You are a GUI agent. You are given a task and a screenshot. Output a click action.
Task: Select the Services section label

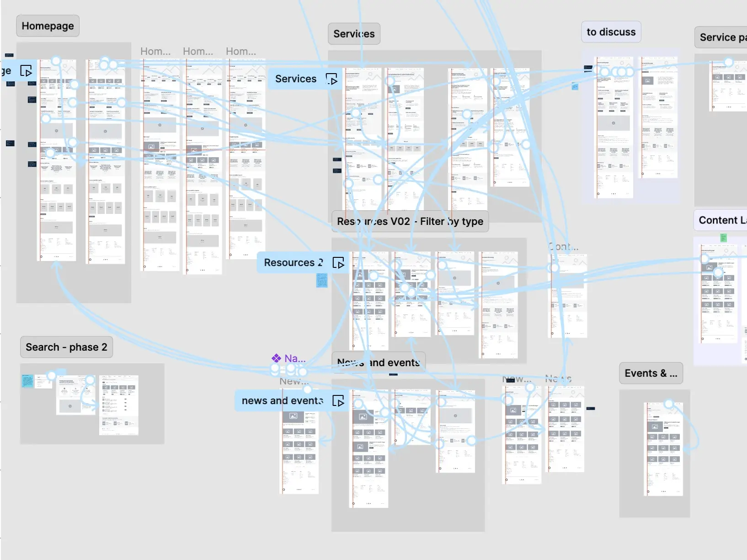pyautogui.click(x=354, y=34)
